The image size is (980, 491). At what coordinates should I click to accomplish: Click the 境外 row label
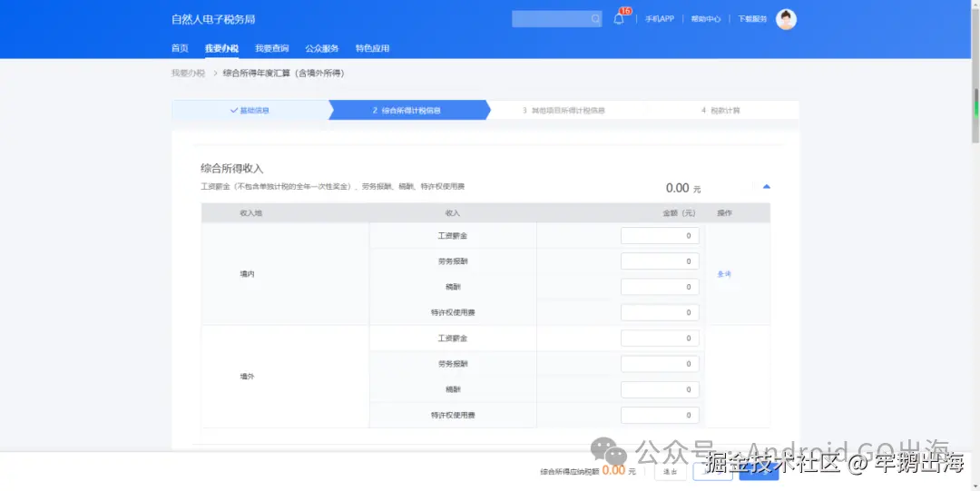(247, 377)
